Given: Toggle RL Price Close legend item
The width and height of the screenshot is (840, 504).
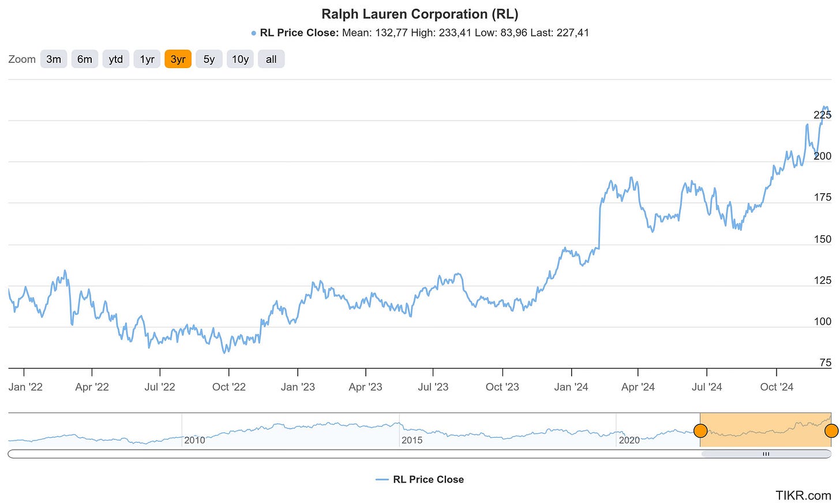Looking at the screenshot, I should pyautogui.click(x=419, y=479).
